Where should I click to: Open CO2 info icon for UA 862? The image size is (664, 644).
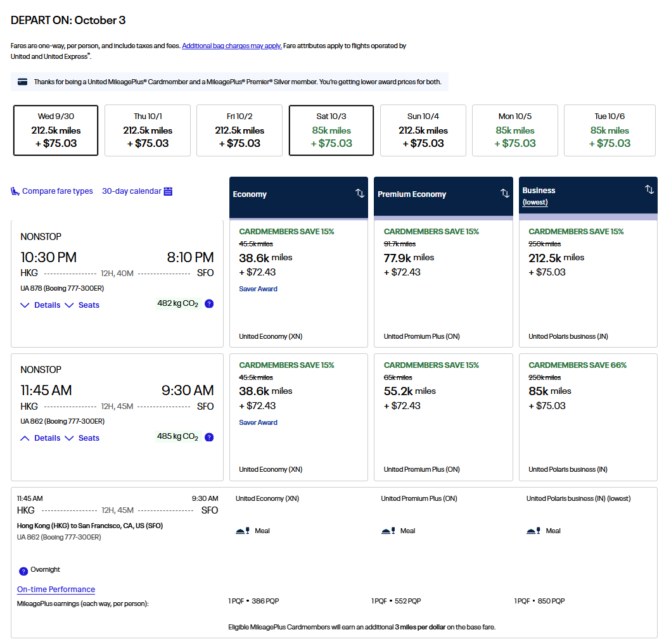tap(209, 437)
